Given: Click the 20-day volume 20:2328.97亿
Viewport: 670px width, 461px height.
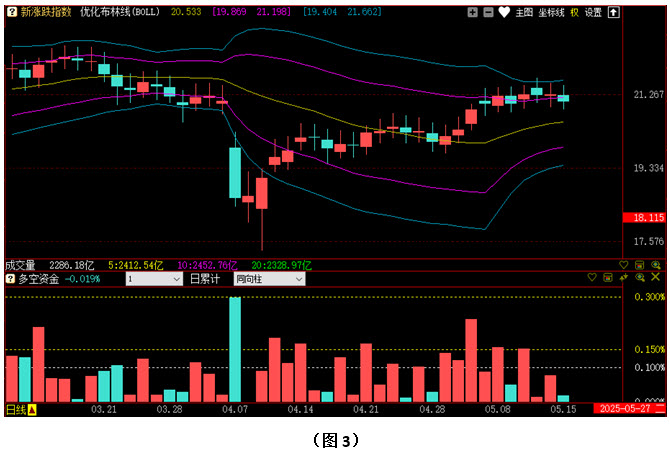Looking at the screenshot, I should [x=282, y=265].
